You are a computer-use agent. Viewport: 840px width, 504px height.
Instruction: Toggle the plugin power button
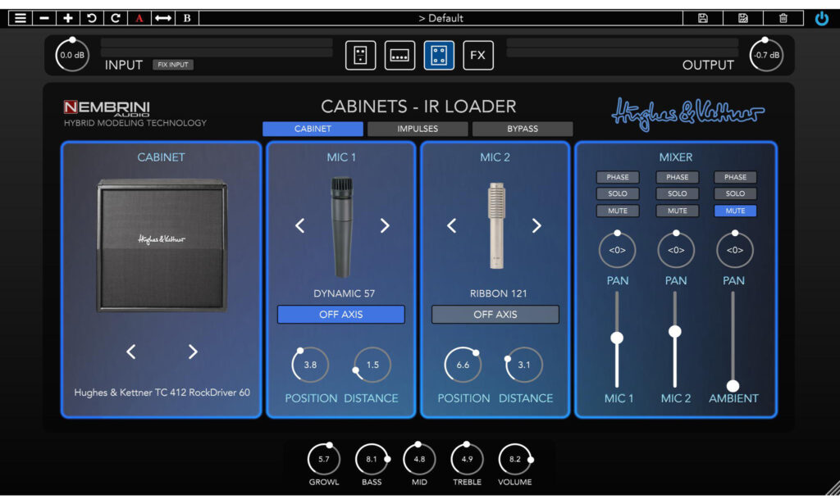pyautogui.click(x=822, y=19)
